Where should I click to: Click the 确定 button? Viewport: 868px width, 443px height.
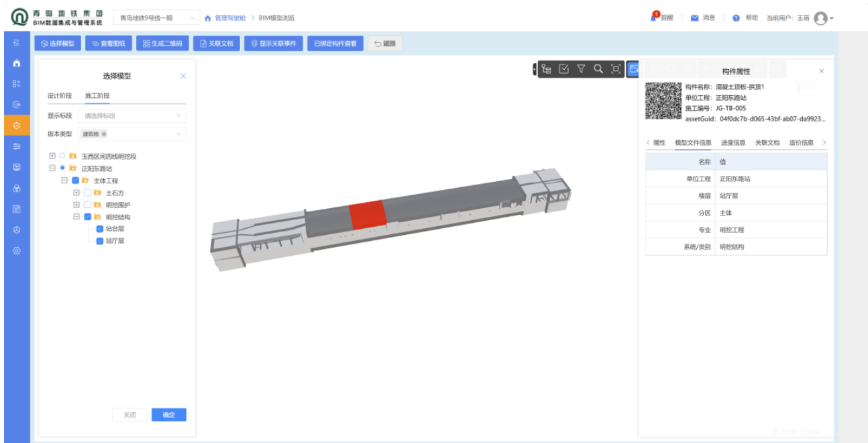(x=168, y=415)
